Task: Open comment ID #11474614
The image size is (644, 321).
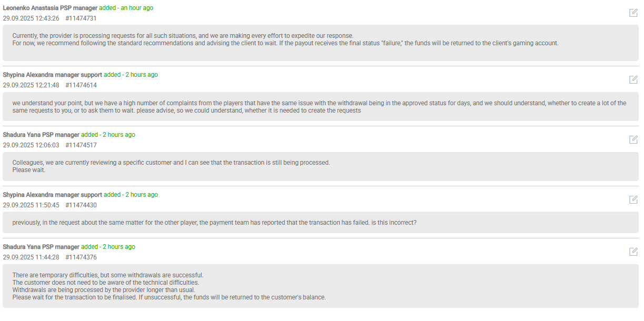Action: click(81, 85)
